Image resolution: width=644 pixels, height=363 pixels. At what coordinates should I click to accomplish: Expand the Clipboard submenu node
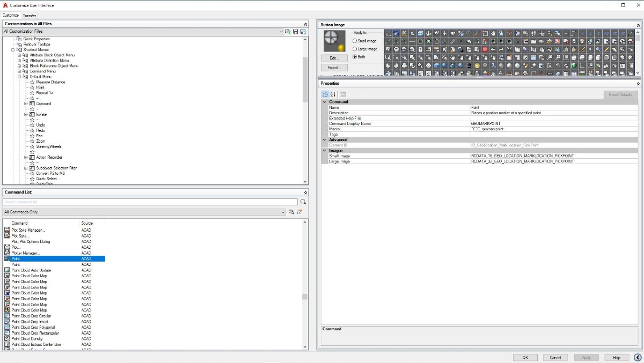pos(25,103)
